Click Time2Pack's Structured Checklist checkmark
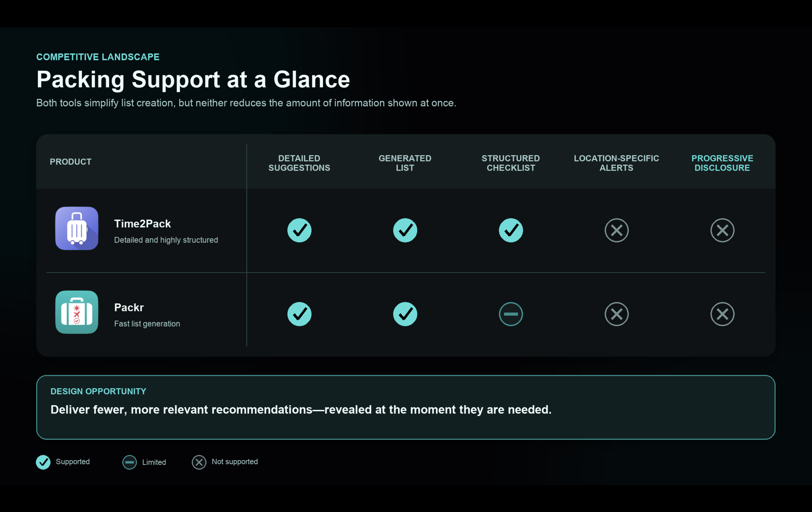Screen dimensions: 812x512 tap(511, 230)
